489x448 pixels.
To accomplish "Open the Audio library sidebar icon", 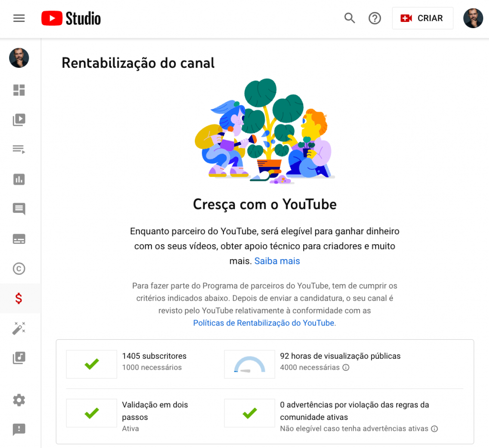I will (x=19, y=358).
